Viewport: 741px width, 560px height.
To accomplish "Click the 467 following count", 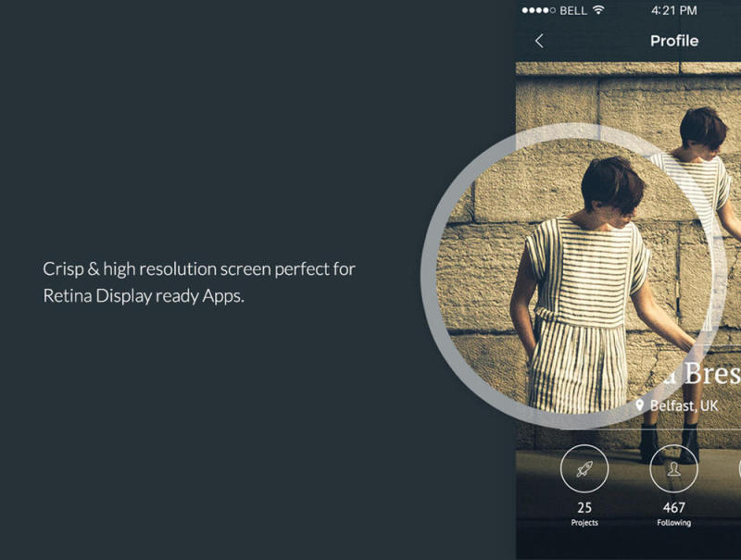I will [x=674, y=507].
